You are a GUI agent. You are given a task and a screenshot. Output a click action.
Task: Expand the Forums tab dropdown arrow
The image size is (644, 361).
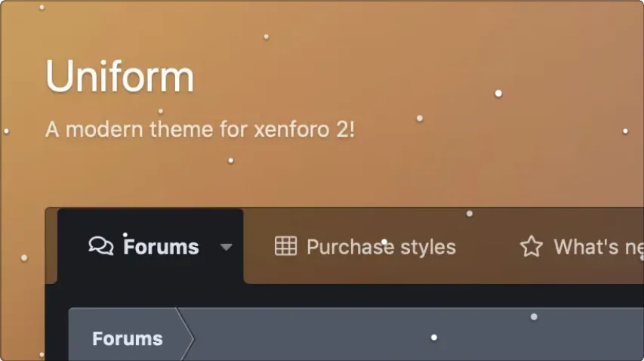coord(226,247)
